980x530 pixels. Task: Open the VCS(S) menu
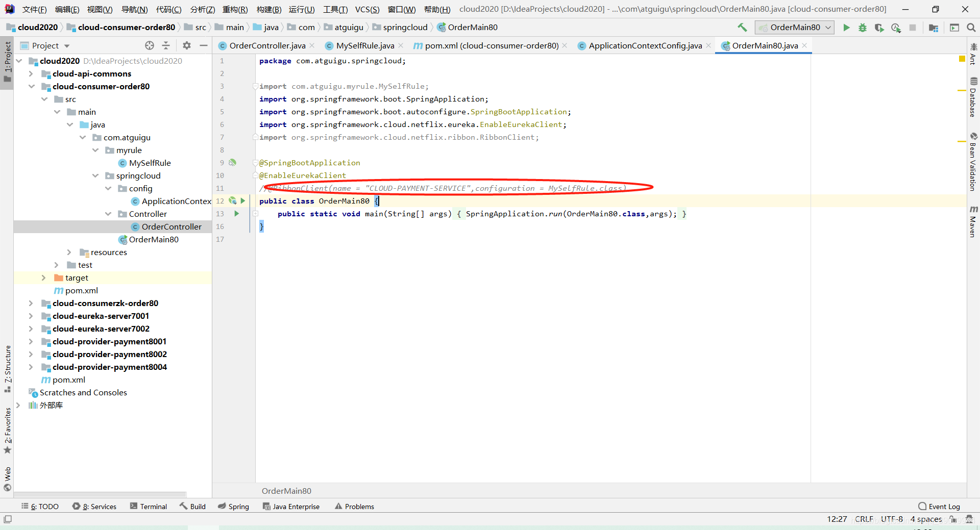[x=367, y=9]
